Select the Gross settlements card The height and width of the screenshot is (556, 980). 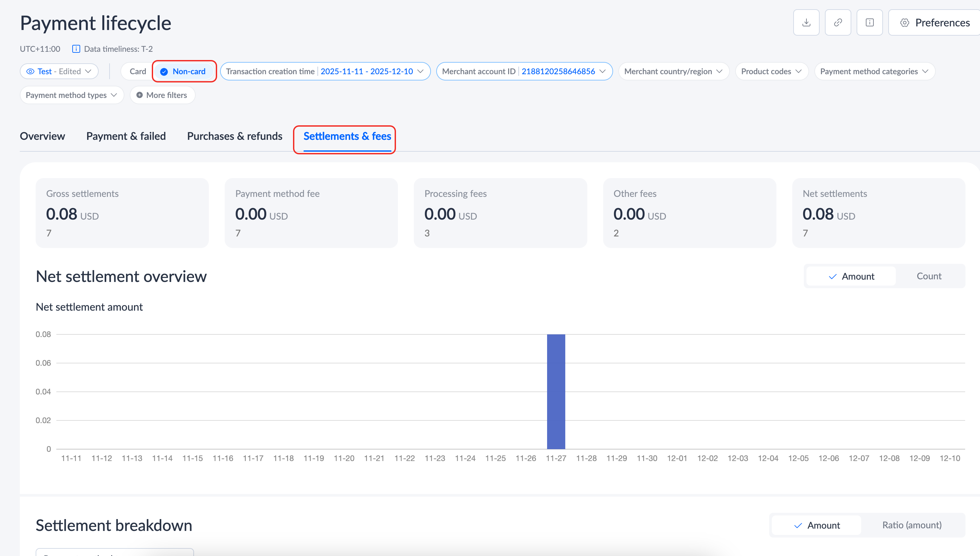(122, 213)
